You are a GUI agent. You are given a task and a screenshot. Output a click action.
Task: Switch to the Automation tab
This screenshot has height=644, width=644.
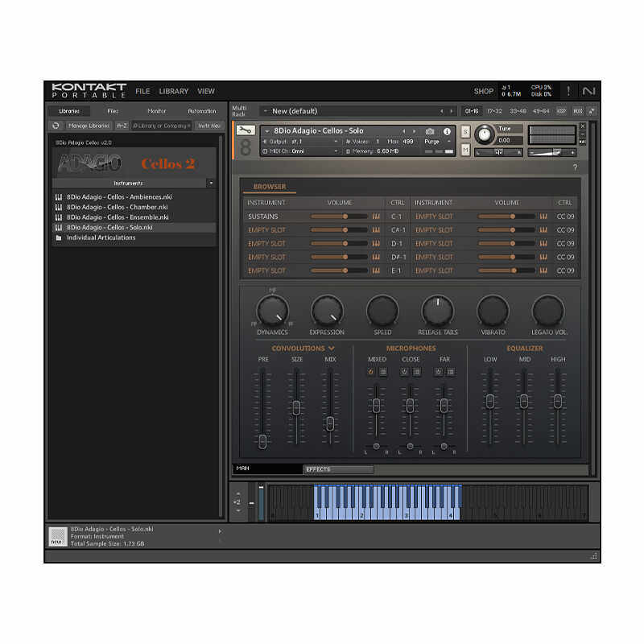coord(202,111)
